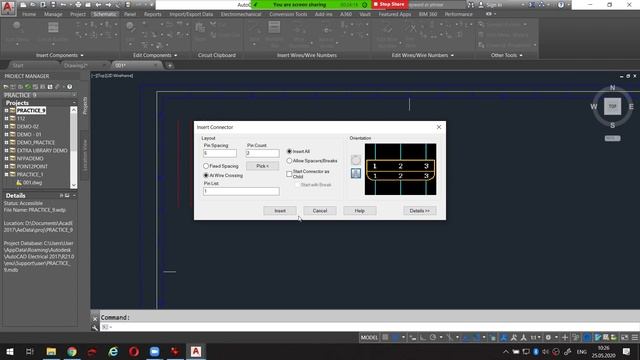Screen dimensions: 640x360
Task: Open the AutoCAD application menu logo
Action: [8, 7]
